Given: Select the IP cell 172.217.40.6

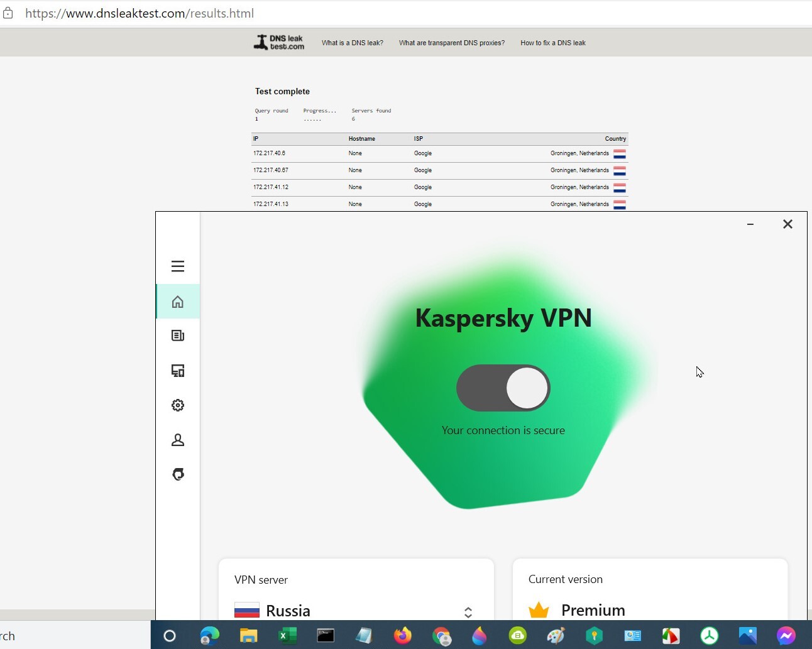Looking at the screenshot, I should [x=270, y=153].
